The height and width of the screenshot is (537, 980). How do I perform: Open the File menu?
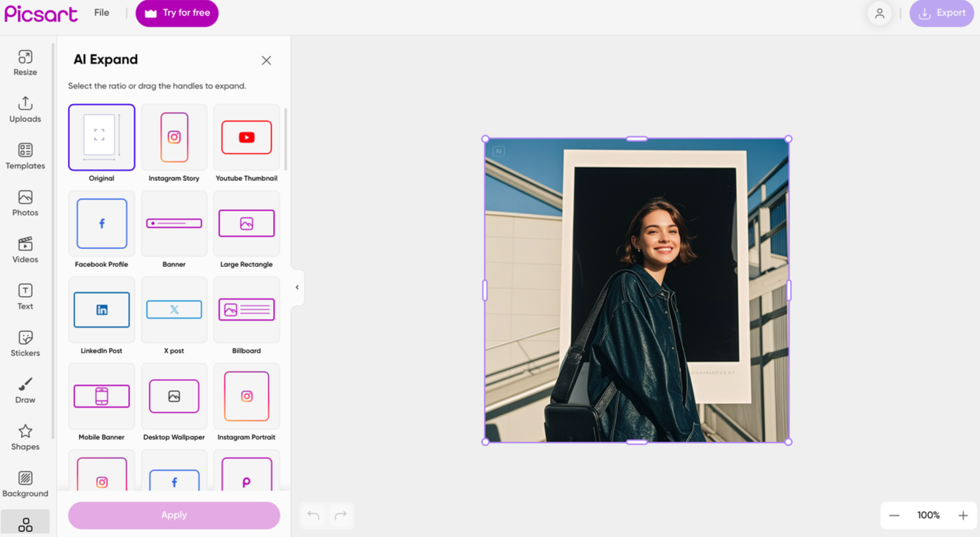[101, 13]
